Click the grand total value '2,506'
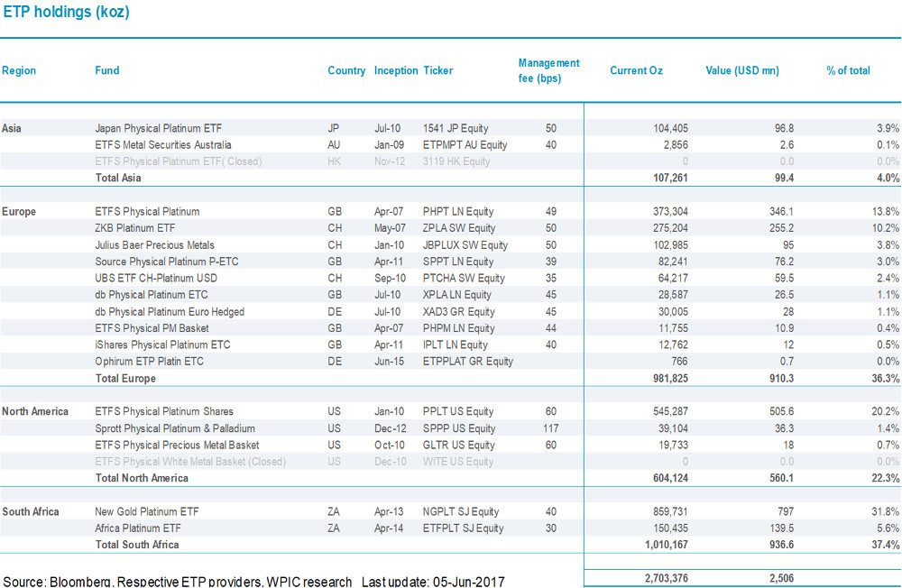The width and height of the screenshot is (902, 588). coord(782,578)
